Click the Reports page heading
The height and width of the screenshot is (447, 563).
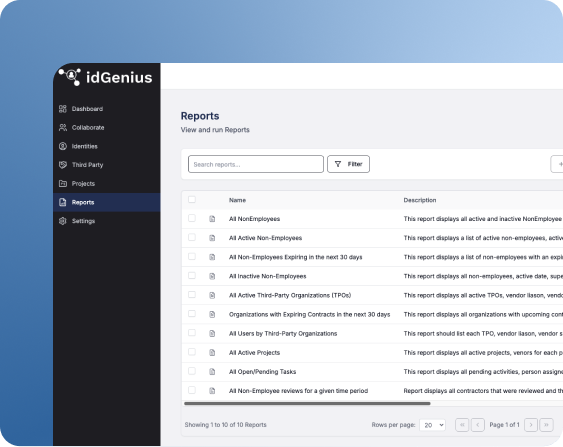tap(200, 116)
